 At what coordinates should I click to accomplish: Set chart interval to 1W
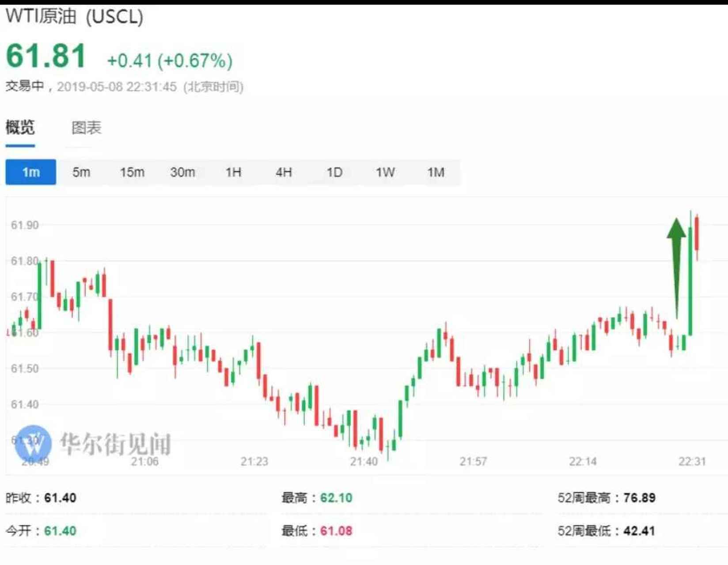click(x=385, y=172)
